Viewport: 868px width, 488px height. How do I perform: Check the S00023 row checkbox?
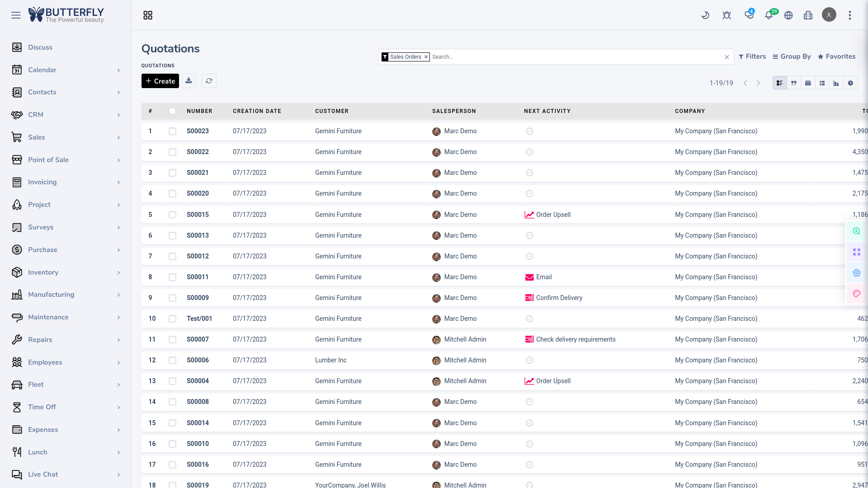pos(172,131)
